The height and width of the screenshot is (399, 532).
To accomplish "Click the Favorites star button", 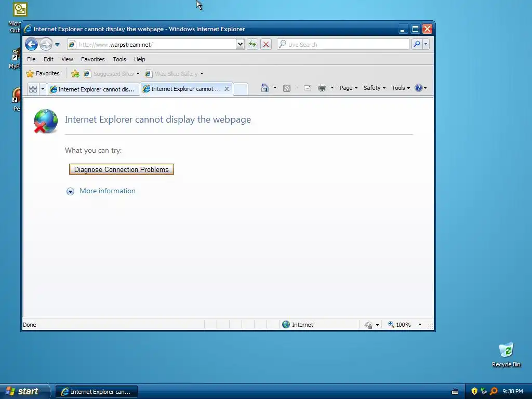I will pyautogui.click(x=43, y=73).
